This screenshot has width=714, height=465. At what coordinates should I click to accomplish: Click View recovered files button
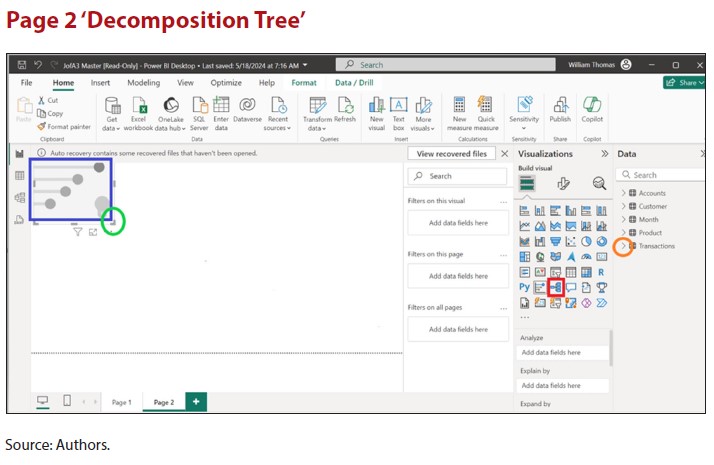pos(452,154)
